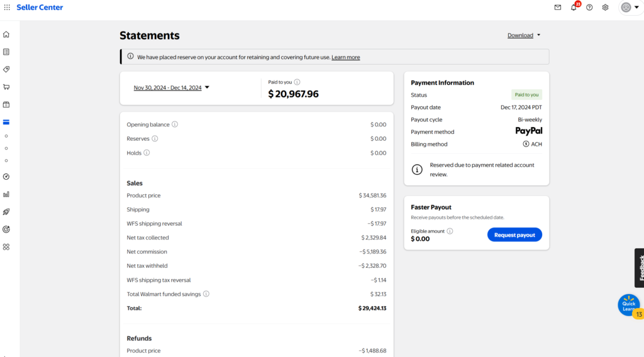Screen dimensions: 644x357
Task: Open the mail envelope inbox
Action: click(557, 8)
